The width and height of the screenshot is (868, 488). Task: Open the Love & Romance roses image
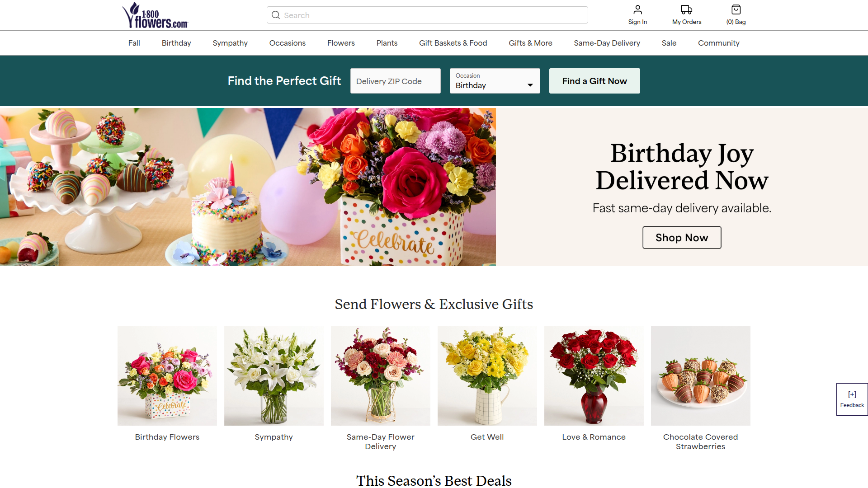pyautogui.click(x=594, y=376)
